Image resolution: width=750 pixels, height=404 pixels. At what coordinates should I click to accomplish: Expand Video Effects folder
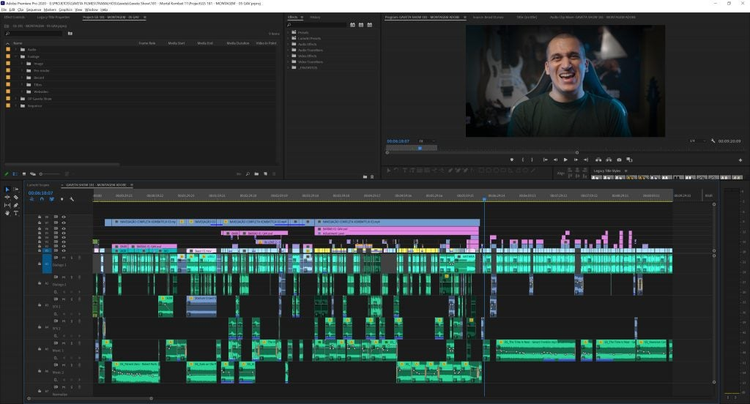click(288, 56)
